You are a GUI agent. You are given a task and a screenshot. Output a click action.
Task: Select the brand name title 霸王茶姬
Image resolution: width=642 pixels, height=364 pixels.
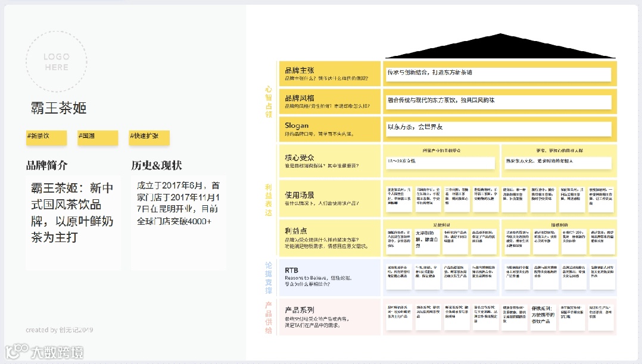[58, 108]
